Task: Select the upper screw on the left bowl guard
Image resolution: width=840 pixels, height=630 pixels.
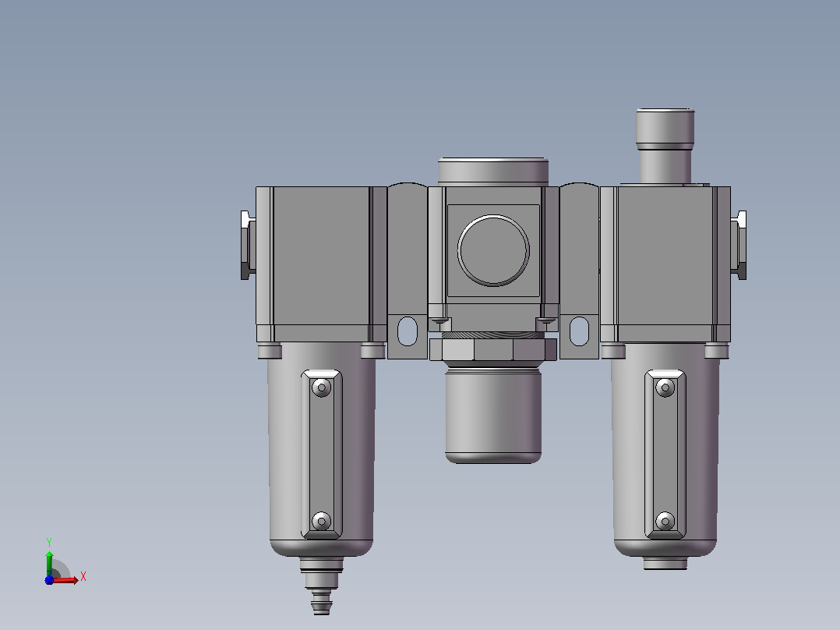Action: pos(321,387)
